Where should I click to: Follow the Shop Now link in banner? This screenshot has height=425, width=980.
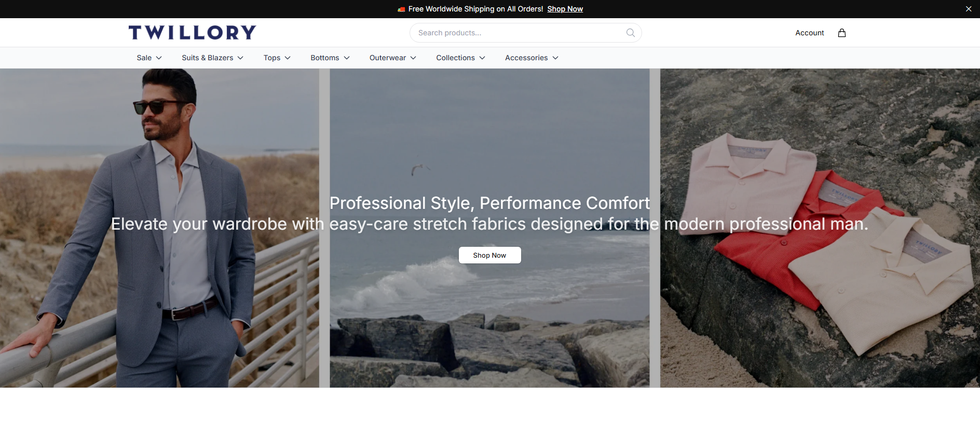click(565, 9)
